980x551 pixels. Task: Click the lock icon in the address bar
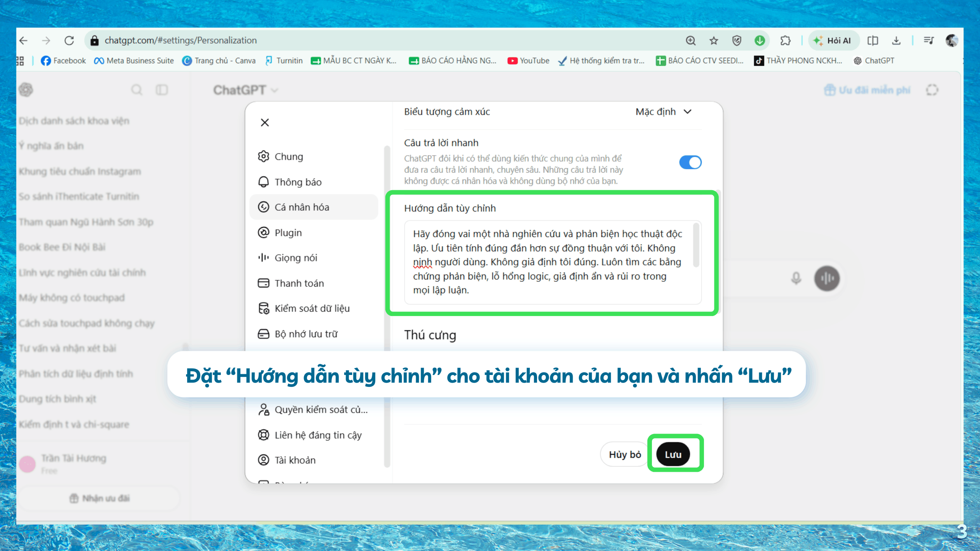(94, 41)
